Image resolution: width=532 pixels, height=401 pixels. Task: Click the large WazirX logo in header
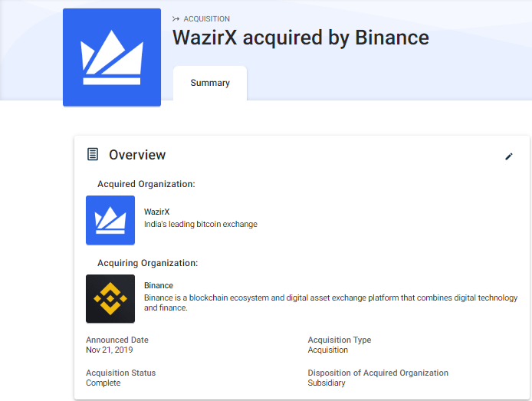[x=112, y=58]
